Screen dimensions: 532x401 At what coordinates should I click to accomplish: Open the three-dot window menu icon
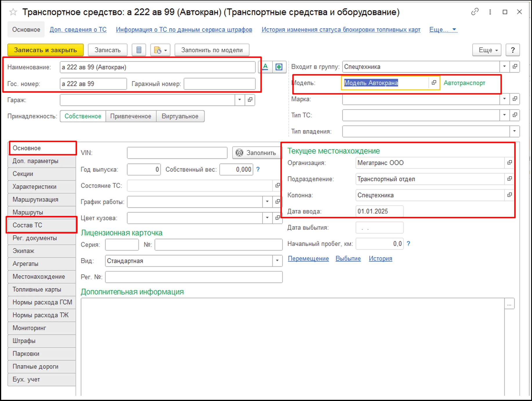pos(490,12)
